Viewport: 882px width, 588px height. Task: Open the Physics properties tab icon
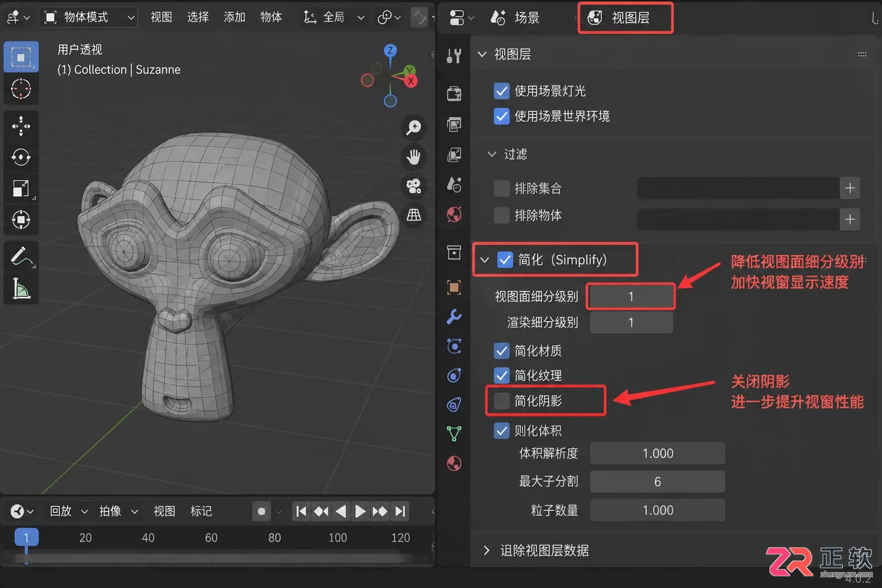click(454, 375)
